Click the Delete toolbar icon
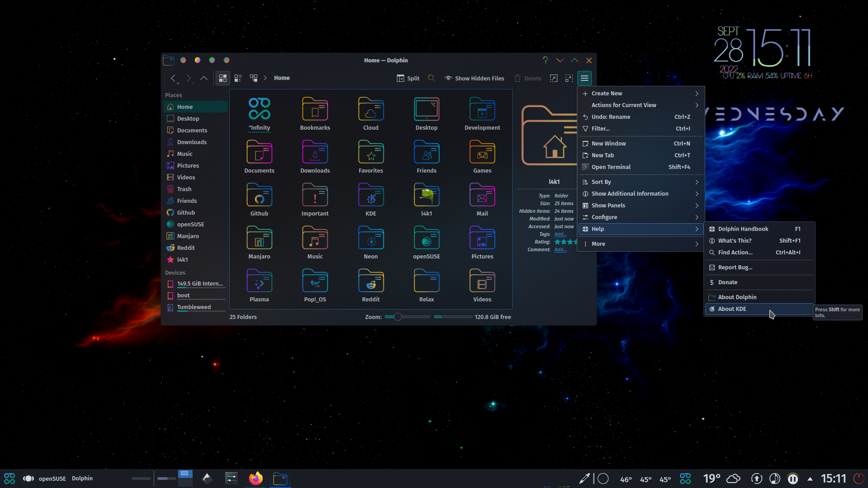 tap(528, 78)
